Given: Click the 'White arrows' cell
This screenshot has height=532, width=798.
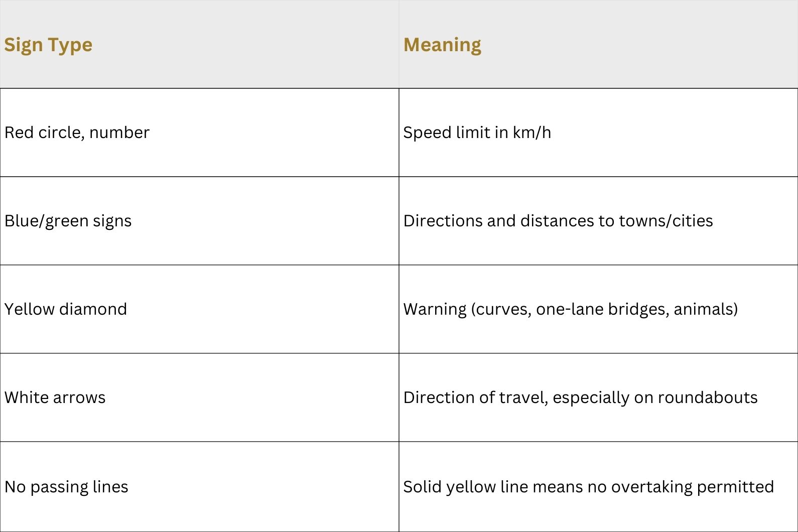Looking at the screenshot, I should pos(199,397).
